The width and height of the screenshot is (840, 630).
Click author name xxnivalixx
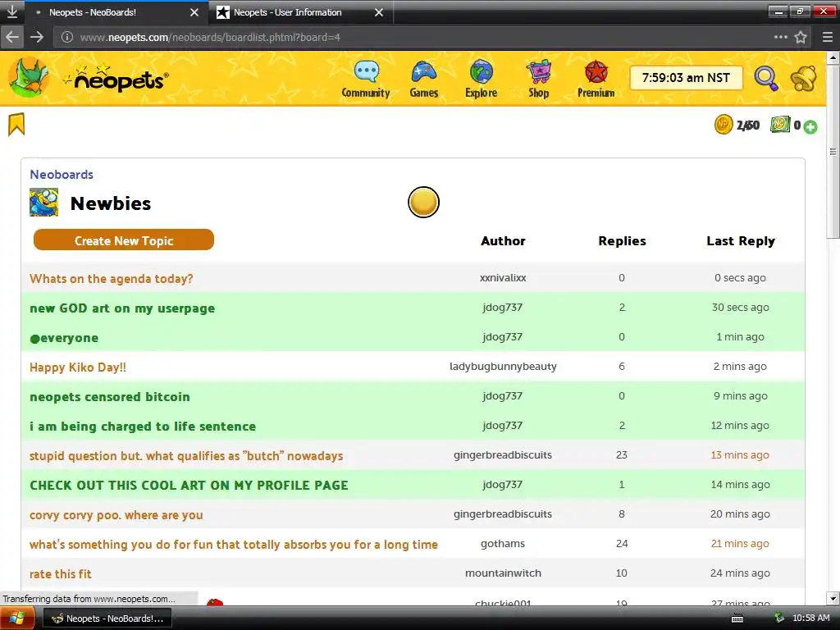click(503, 277)
